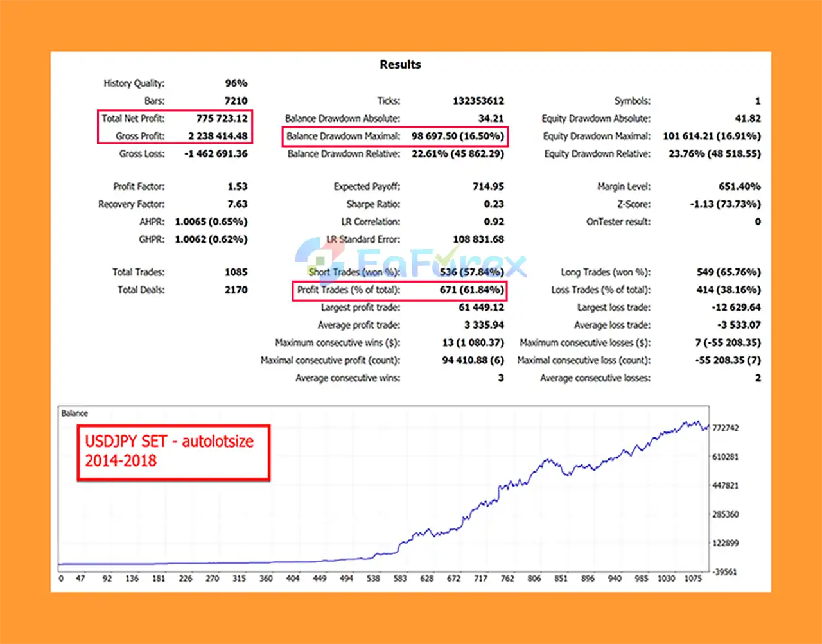Screen dimensions: 822x644
Task: Select the Total Net Profit value 775 723.12
Action: click(222, 118)
